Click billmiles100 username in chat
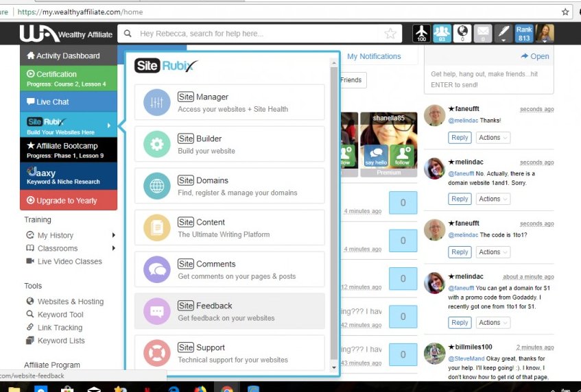The image size is (581, 392). (473, 347)
